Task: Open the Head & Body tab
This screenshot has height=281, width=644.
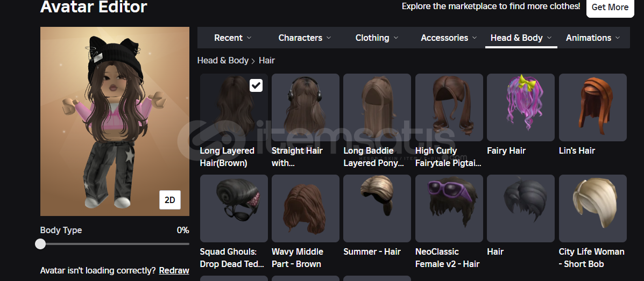Action: point(521,38)
